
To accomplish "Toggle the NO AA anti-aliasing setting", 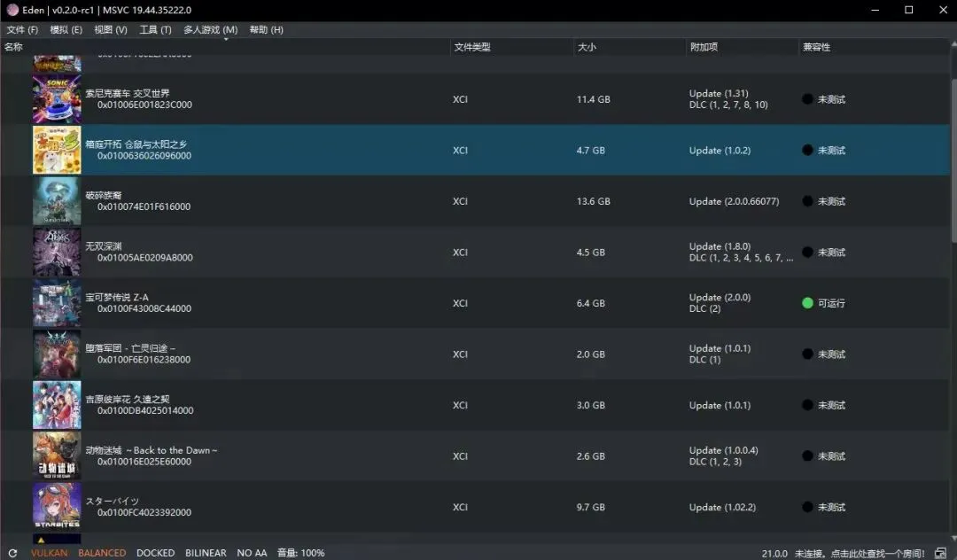I will pyautogui.click(x=252, y=553).
